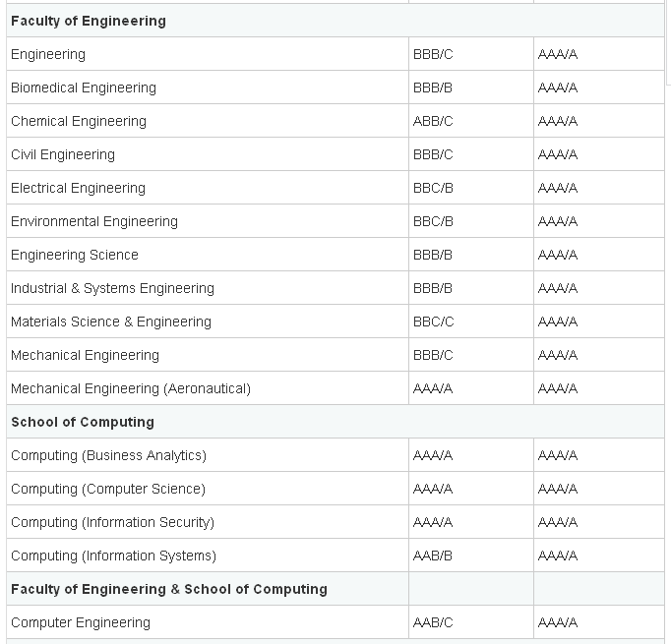Click the School of Computing section header
671x644 pixels.
click(83, 422)
